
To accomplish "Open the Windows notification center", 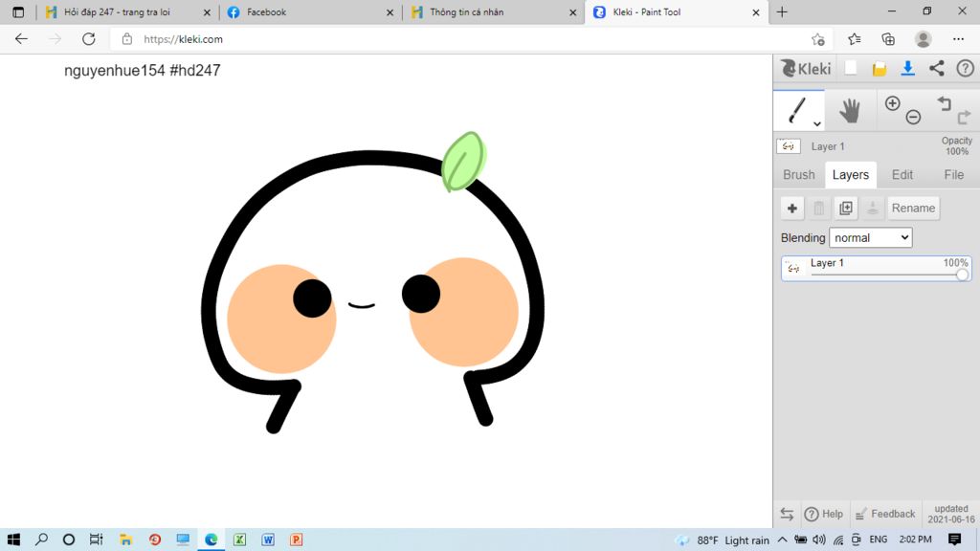I will coord(954,540).
